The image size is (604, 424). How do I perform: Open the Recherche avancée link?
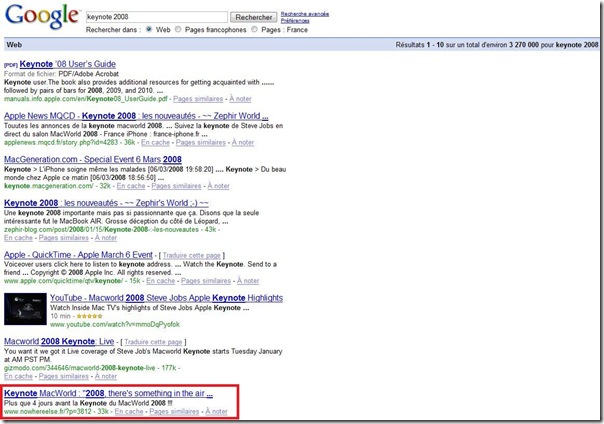(x=305, y=14)
